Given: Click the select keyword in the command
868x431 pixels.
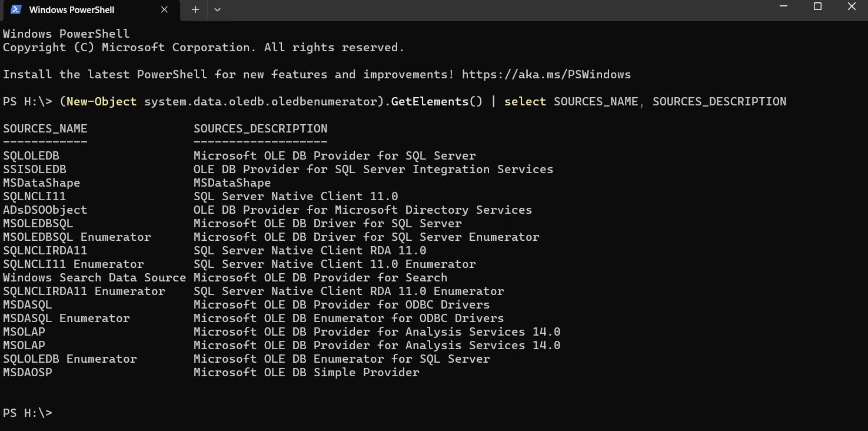Looking at the screenshot, I should 524,101.
